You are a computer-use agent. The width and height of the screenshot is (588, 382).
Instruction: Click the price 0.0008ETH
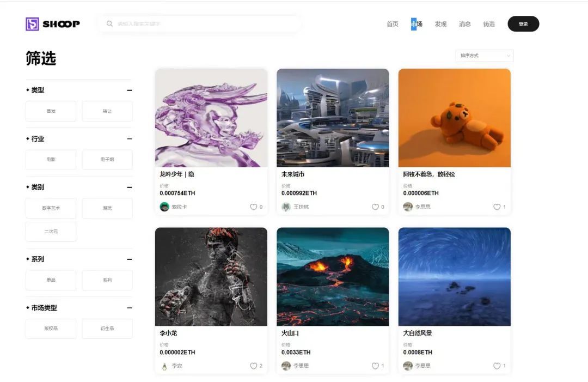tap(418, 353)
